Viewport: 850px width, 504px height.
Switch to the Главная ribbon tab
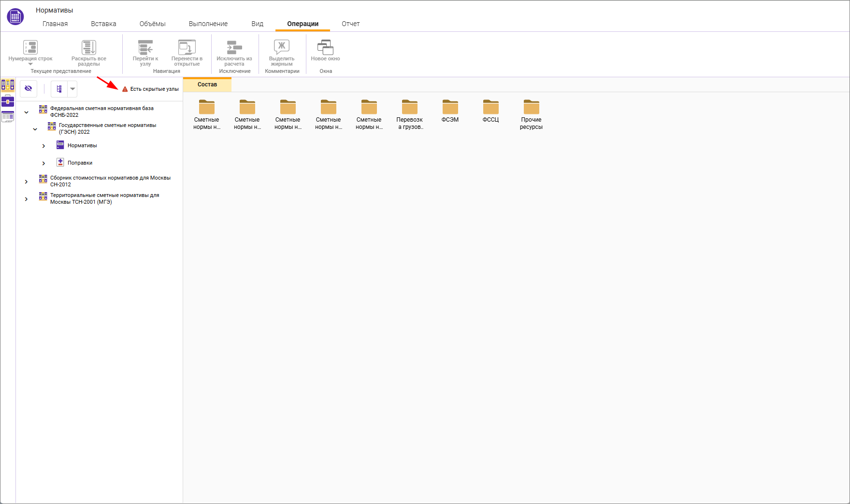(x=55, y=24)
